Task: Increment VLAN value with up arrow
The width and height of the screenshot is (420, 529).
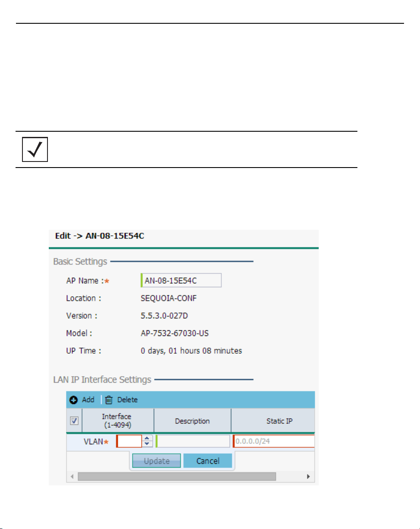Action: 148,438
